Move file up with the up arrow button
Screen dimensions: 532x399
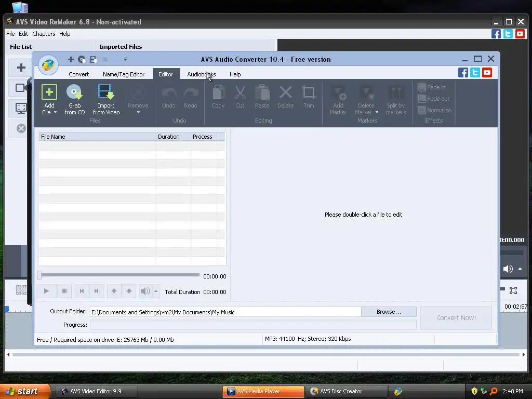[x=114, y=291]
